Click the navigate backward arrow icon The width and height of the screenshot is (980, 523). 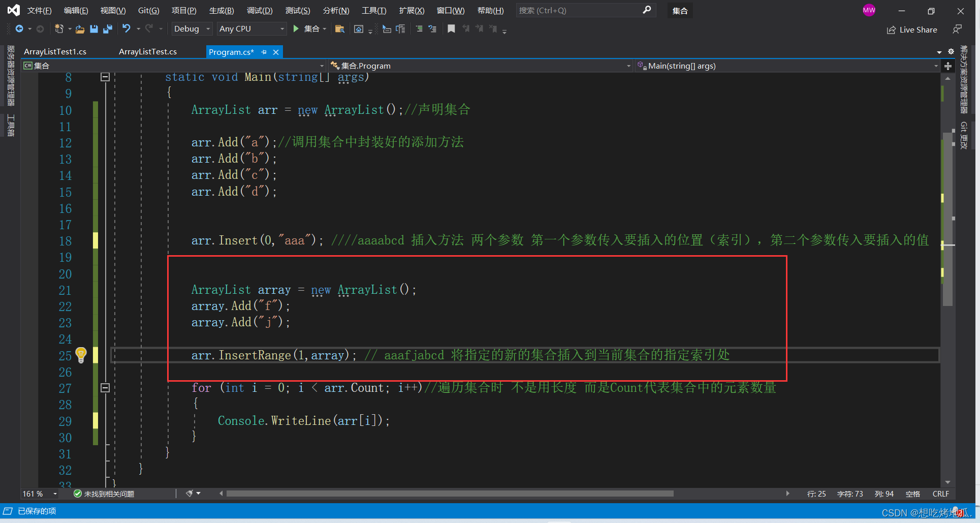tap(19, 29)
